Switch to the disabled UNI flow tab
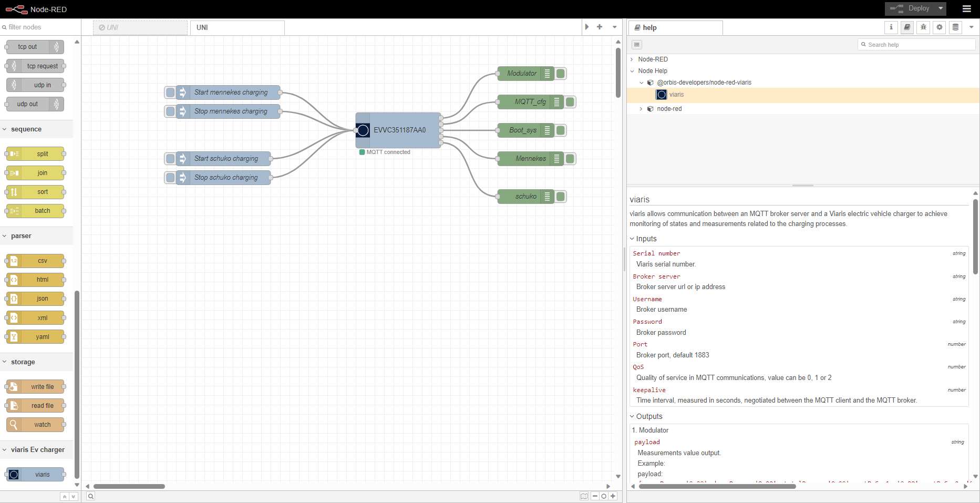This screenshot has width=980, height=503. (140, 27)
